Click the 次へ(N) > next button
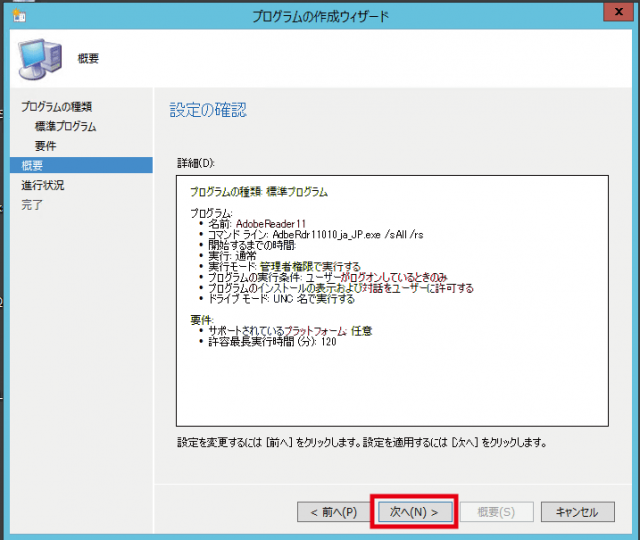Screen dimensions: 640x540 pyautogui.click(x=414, y=512)
